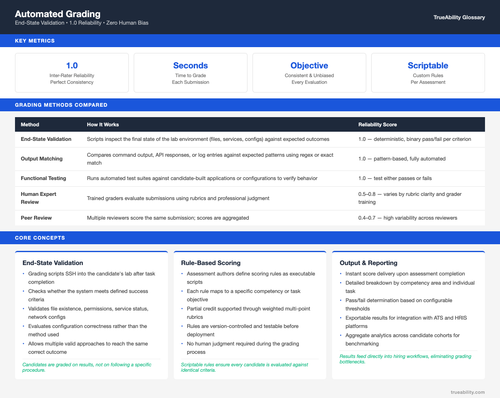Viewport: 500px width, 398px height.
Task: Click the How It Works column header
Action: point(103,125)
